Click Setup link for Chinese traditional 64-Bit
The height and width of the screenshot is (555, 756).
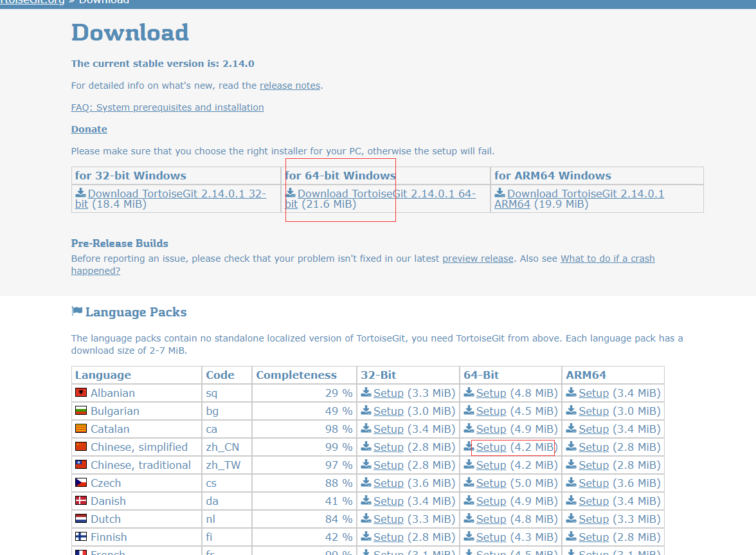491,465
